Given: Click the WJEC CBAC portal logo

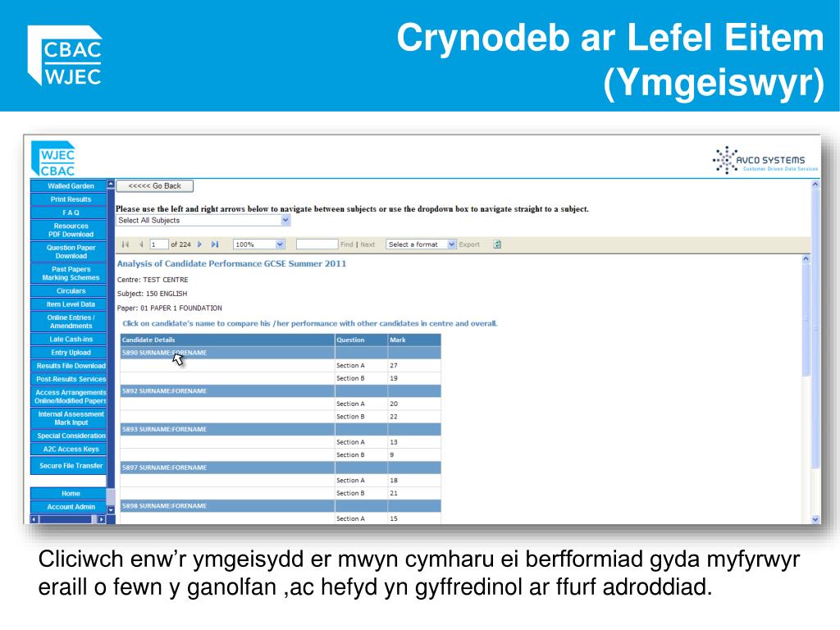Looking at the screenshot, I should [x=53, y=159].
